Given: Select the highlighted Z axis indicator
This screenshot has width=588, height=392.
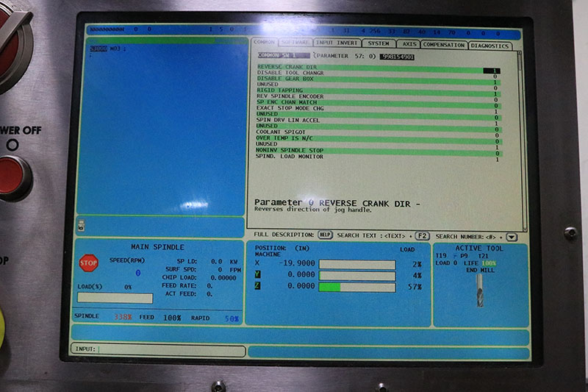Looking at the screenshot, I should [x=257, y=286].
